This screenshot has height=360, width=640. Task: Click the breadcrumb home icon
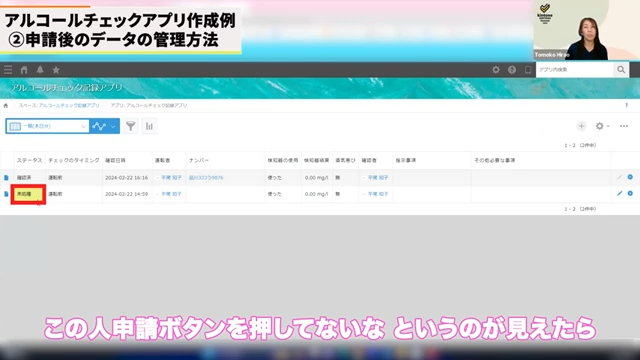pos(6,106)
